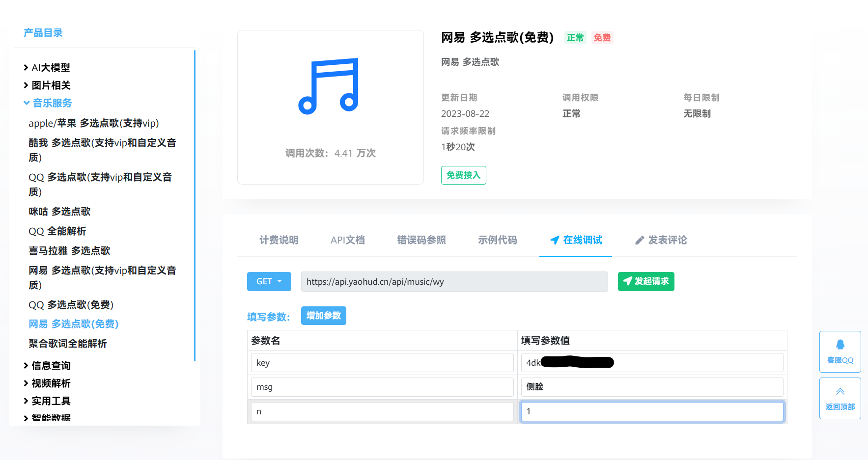
Task: Click the paper plane icon in 发起请求
Action: pyautogui.click(x=627, y=281)
